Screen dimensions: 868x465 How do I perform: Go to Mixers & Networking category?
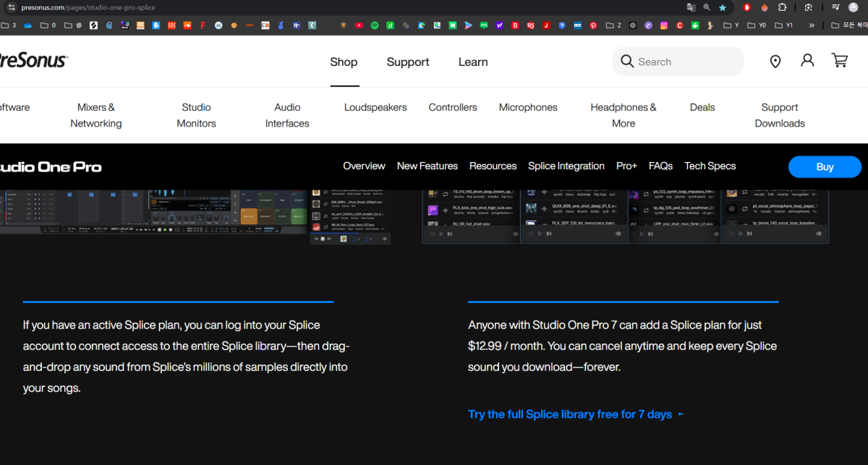96,116
